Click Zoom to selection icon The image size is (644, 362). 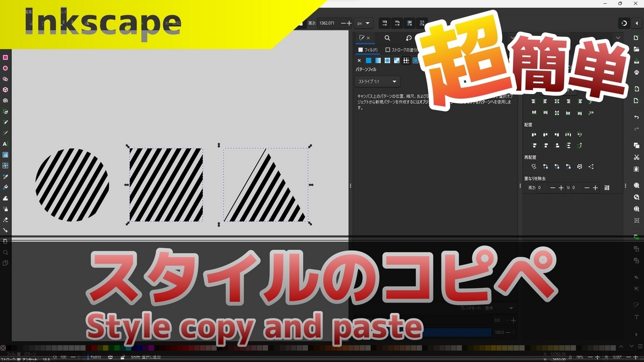(636, 185)
